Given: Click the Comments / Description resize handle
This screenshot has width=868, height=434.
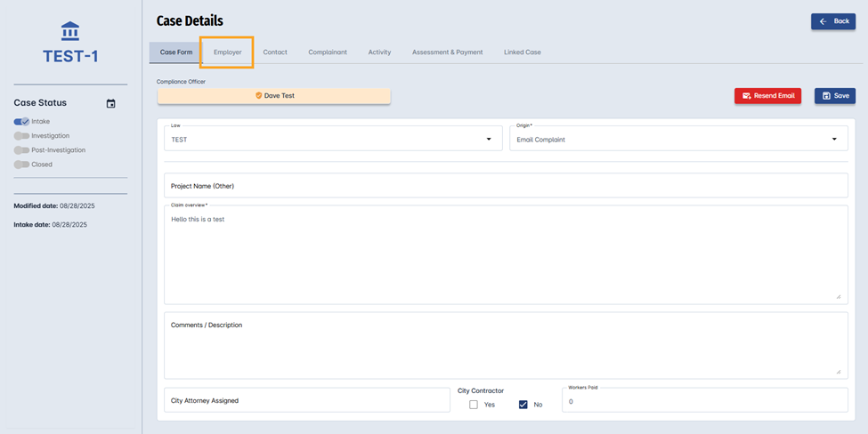Looking at the screenshot, I should (838, 372).
